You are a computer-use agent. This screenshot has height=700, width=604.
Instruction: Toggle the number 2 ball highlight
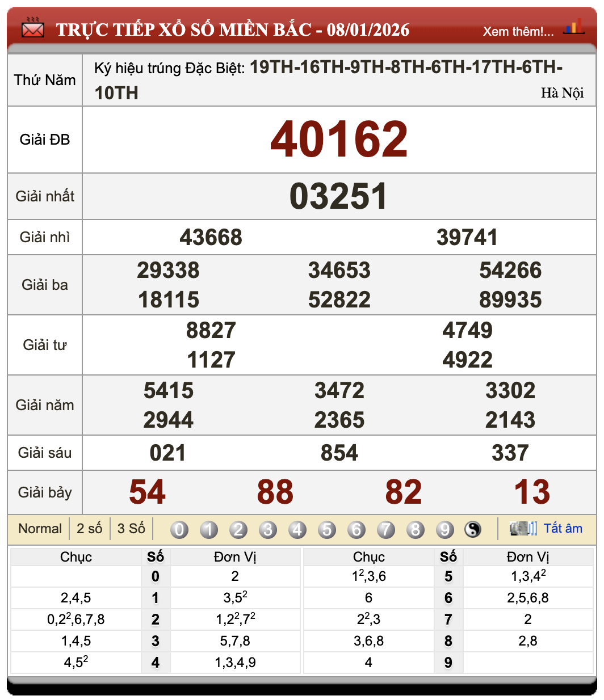[x=238, y=529]
